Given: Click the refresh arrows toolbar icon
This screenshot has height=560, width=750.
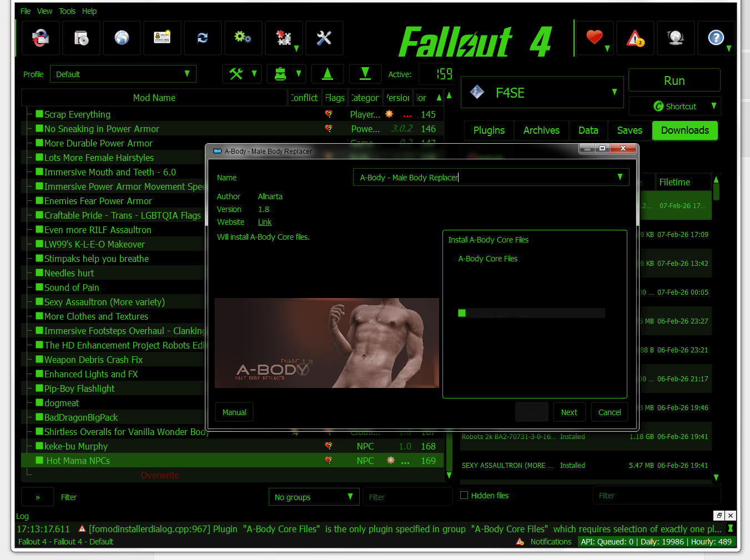Looking at the screenshot, I should (x=203, y=38).
